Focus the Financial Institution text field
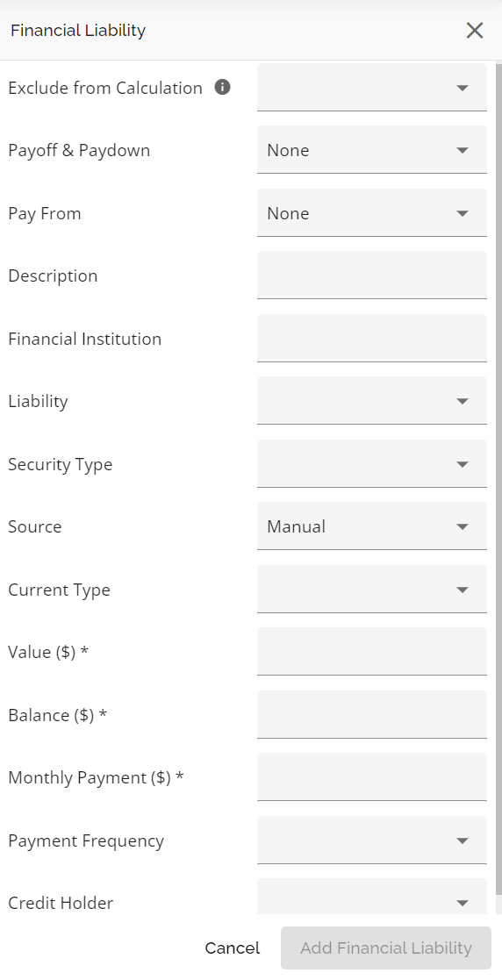502x980 pixels. pyautogui.click(x=371, y=339)
